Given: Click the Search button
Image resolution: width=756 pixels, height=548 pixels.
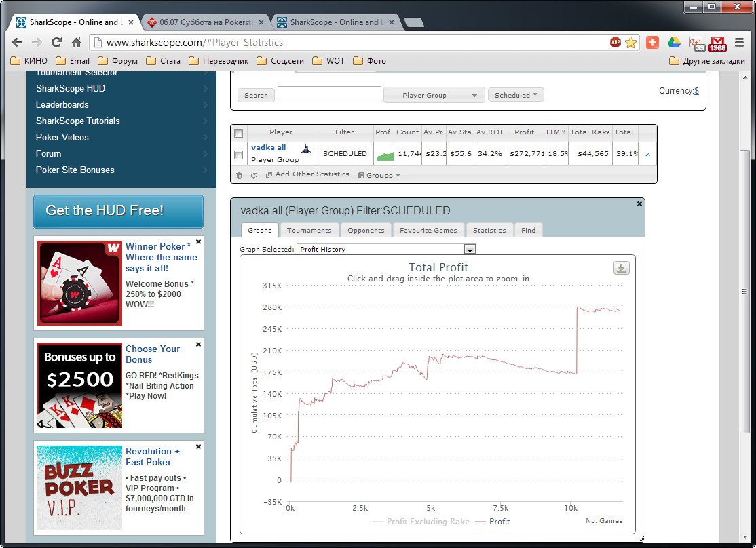Looking at the screenshot, I should [256, 95].
